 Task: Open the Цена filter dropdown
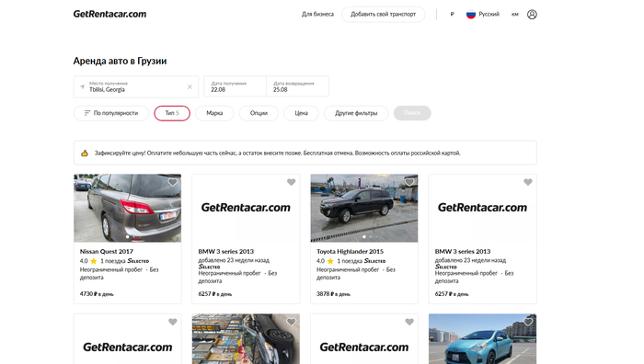point(301,113)
